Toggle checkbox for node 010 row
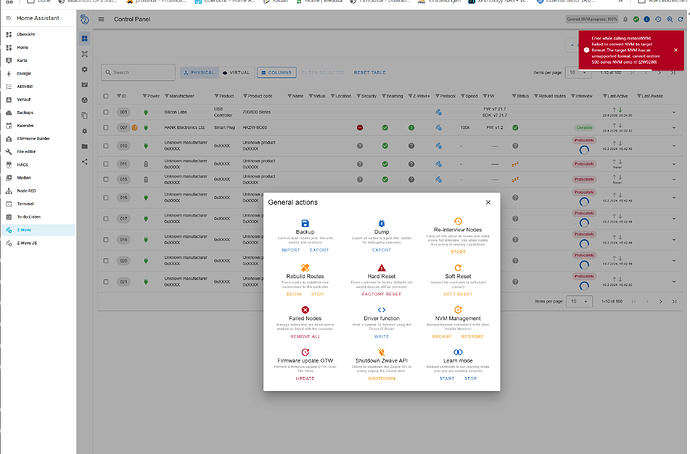This screenshot has height=454, width=690. 106,146
